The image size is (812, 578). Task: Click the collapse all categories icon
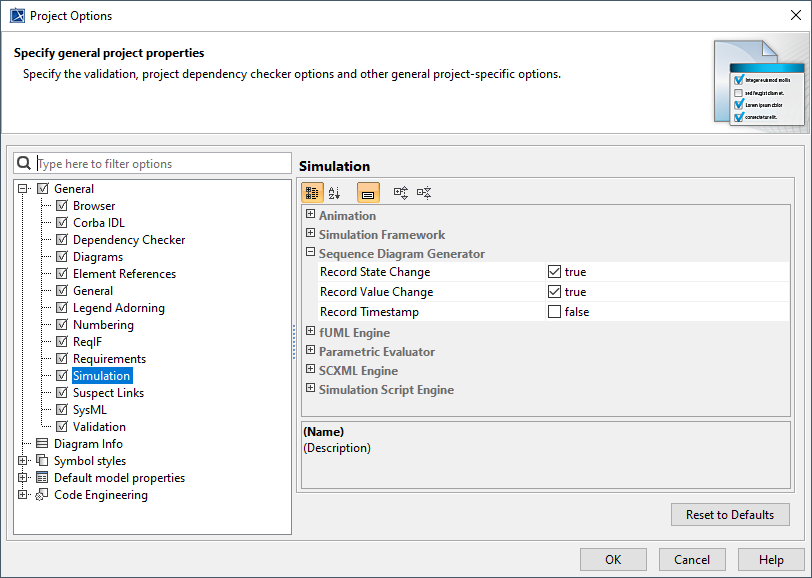click(x=424, y=193)
